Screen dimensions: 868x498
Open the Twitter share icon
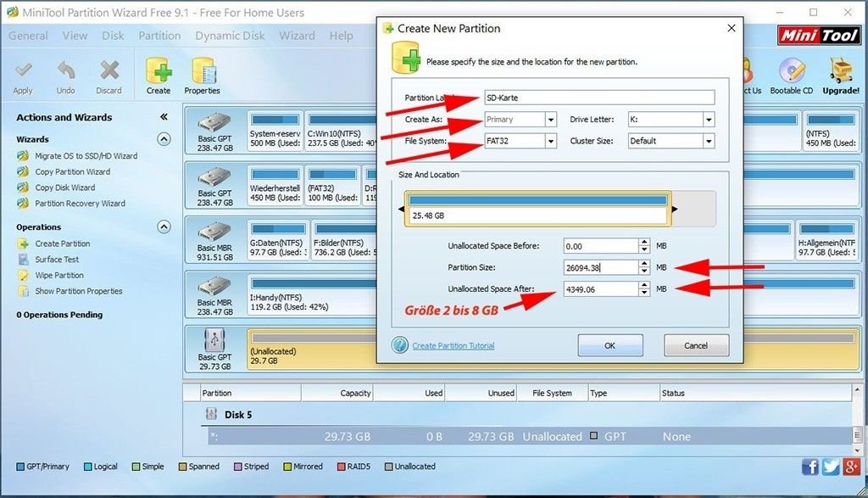(x=831, y=467)
